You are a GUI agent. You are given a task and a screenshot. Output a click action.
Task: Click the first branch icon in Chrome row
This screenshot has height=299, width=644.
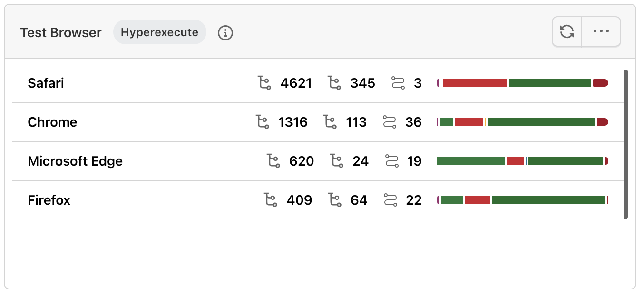click(262, 122)
